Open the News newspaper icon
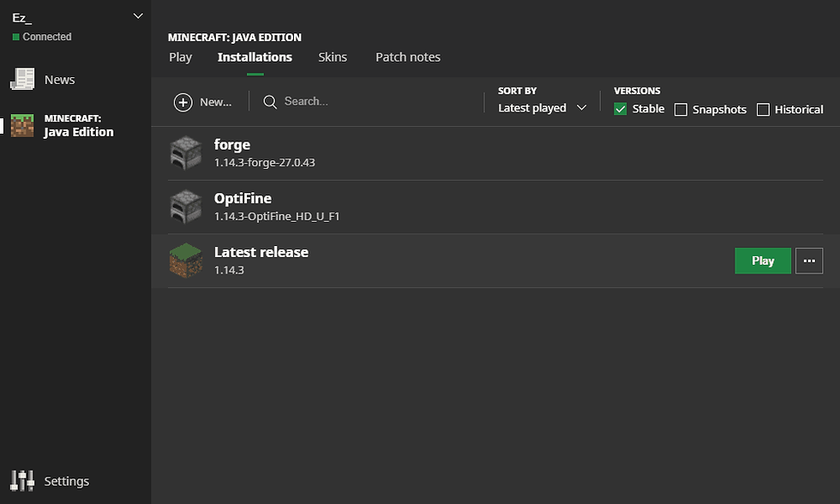840x504 pixels. tap(22, 79)
